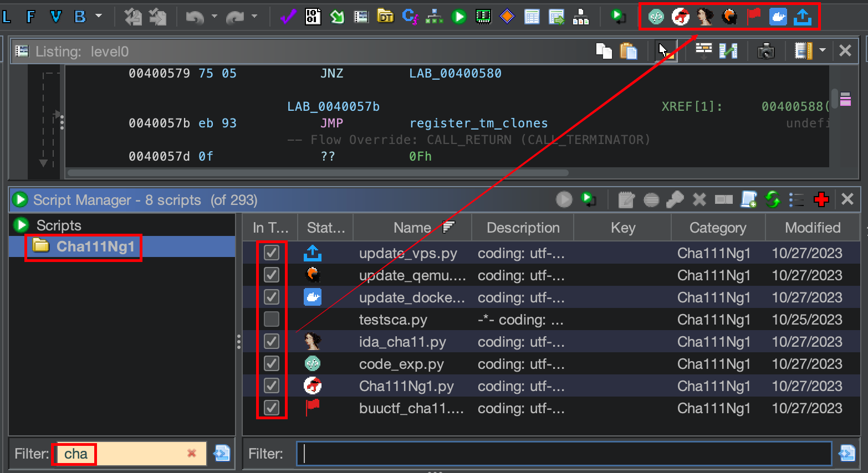Image resolution: width=868 pixels, height=473 pixels.
Task: Open the memory map chip icon
Action: [x=483, y=17]
